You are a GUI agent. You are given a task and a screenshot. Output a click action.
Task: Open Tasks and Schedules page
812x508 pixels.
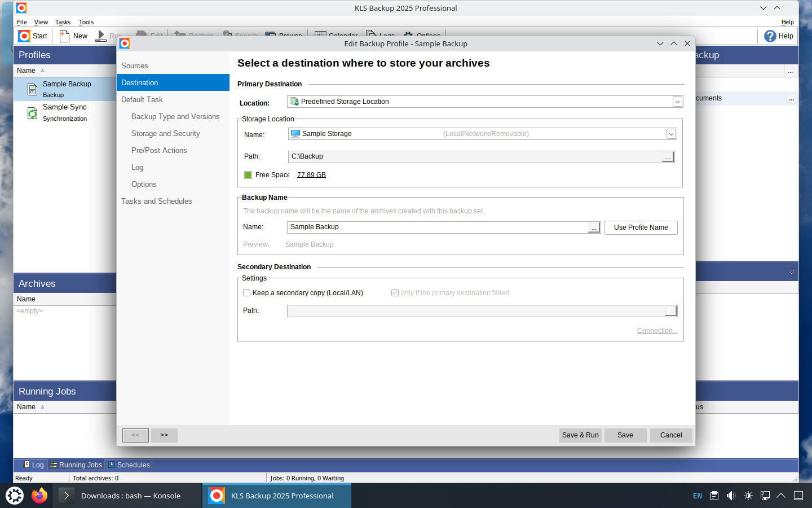173,201
